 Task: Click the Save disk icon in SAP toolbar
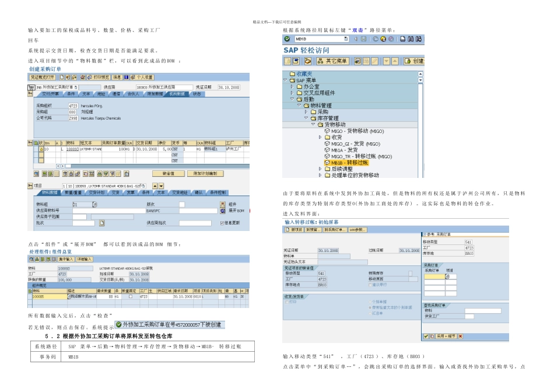363,39
